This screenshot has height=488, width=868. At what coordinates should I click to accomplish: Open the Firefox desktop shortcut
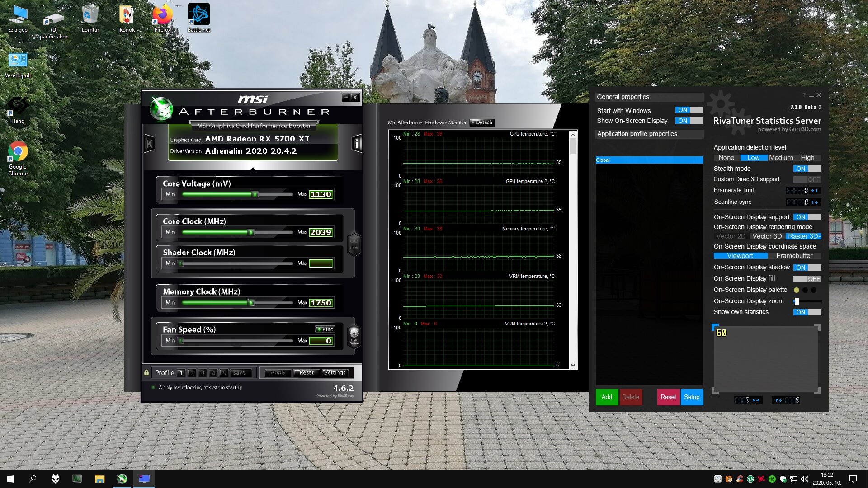pyautogui.click(x=163, y=18)
